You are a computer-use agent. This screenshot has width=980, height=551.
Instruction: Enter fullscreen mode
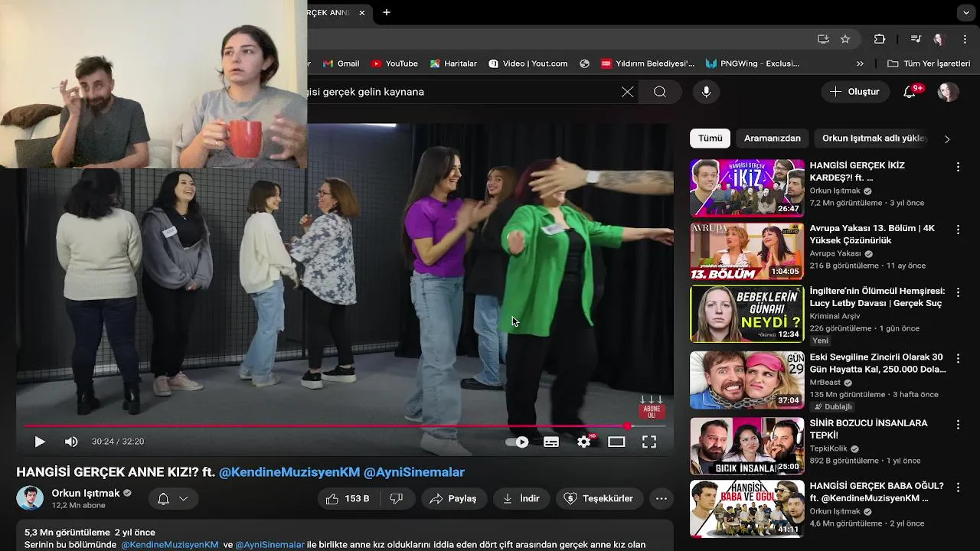click(649, 442)
